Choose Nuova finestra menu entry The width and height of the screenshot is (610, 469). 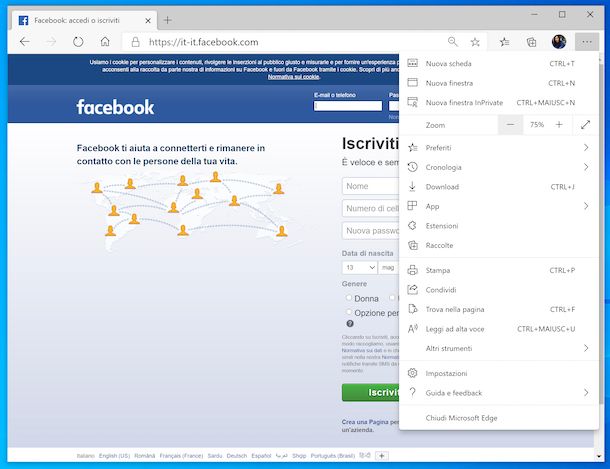pyautogui.click(x=499, y=83)
